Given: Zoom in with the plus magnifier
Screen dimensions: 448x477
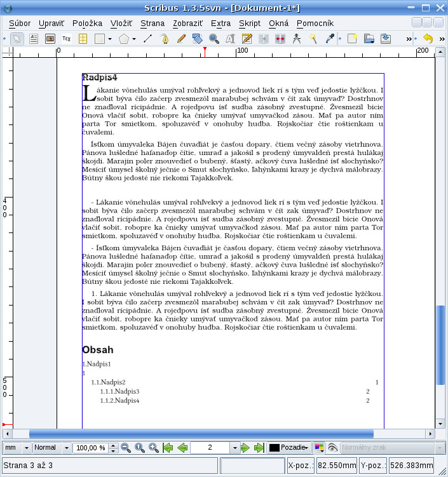Looking at the screenshot, I should tap(154, 448).
